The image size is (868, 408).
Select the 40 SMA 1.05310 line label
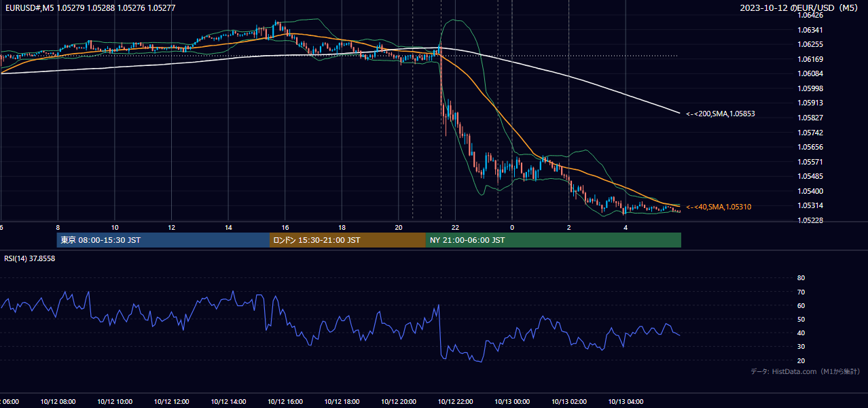(x=719, y=207)
